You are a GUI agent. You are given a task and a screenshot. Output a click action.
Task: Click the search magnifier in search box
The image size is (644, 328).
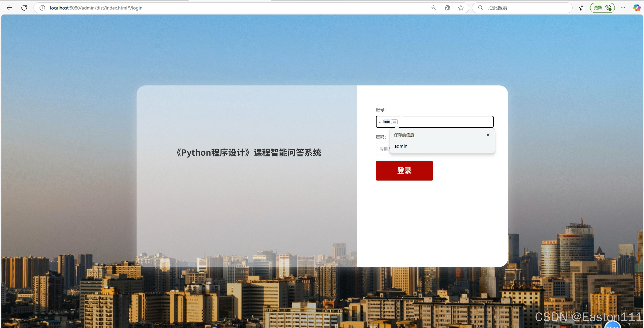(x=480, y=8)
